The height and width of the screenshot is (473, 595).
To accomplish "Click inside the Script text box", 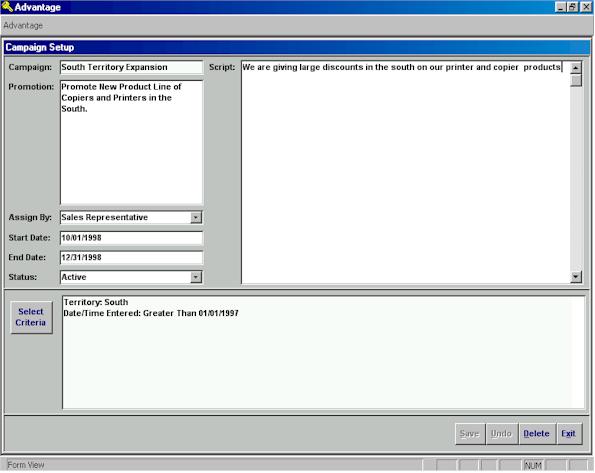I will pos(405,172).
